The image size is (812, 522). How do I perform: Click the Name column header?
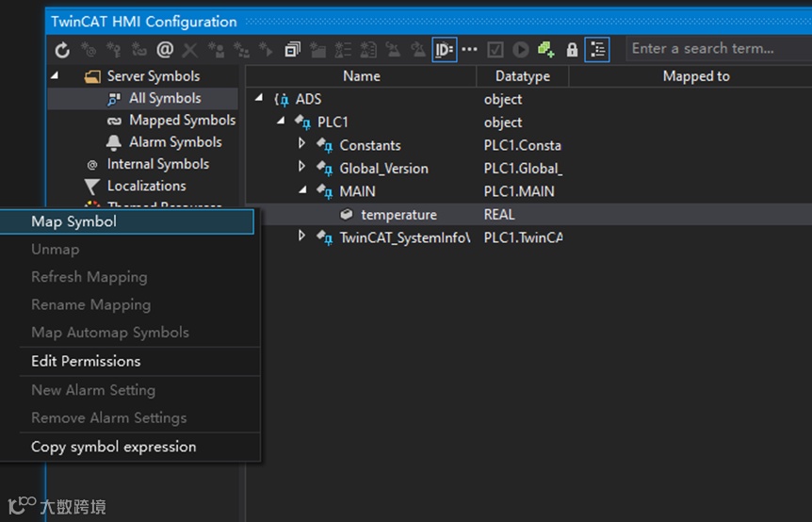pos(361,76)
